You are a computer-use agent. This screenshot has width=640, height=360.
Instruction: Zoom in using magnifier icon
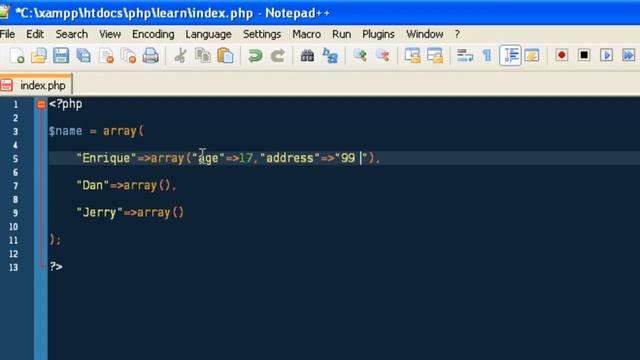point(360,55)
